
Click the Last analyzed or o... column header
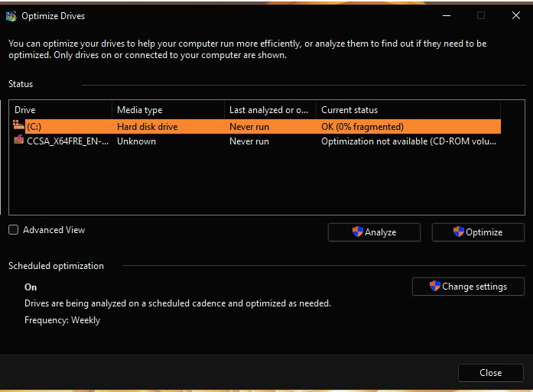271,110
